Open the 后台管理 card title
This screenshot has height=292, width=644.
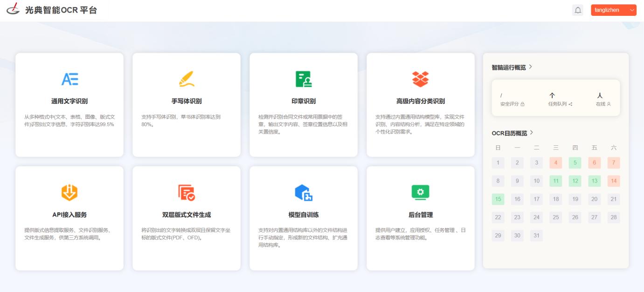pyautogui.click(x=420, y=215)
